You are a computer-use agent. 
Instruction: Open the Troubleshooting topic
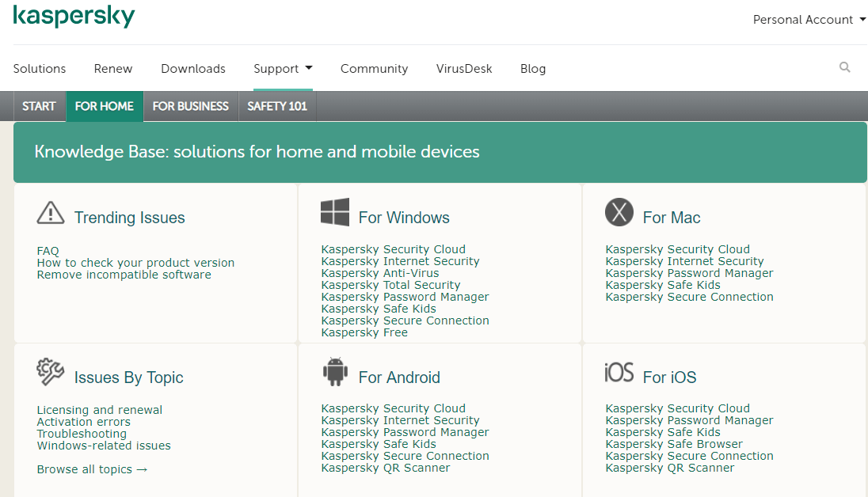point(82,434)
